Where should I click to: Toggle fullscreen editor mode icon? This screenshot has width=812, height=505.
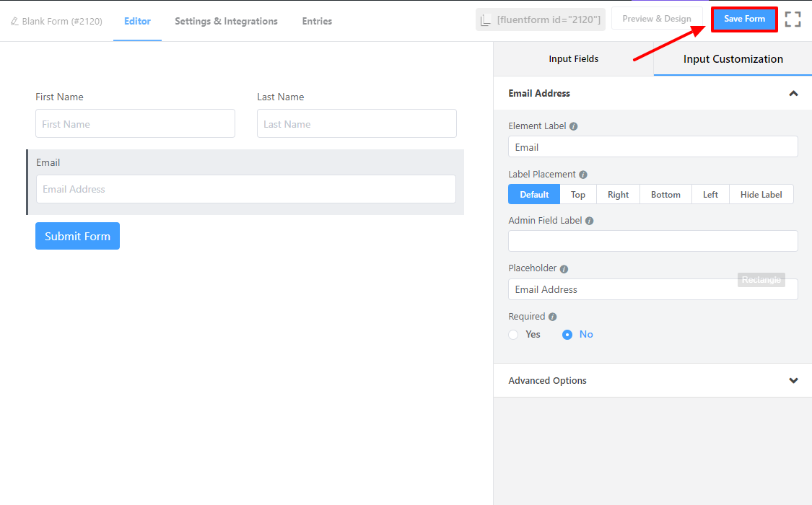point(793,19)
